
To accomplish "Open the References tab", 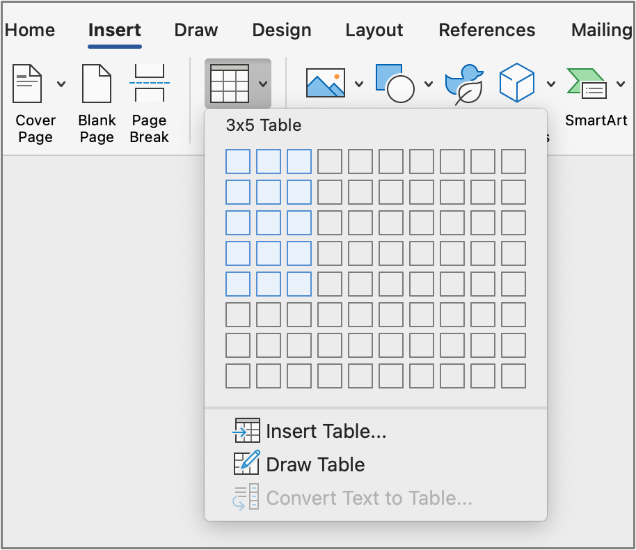I will (487, 30).
